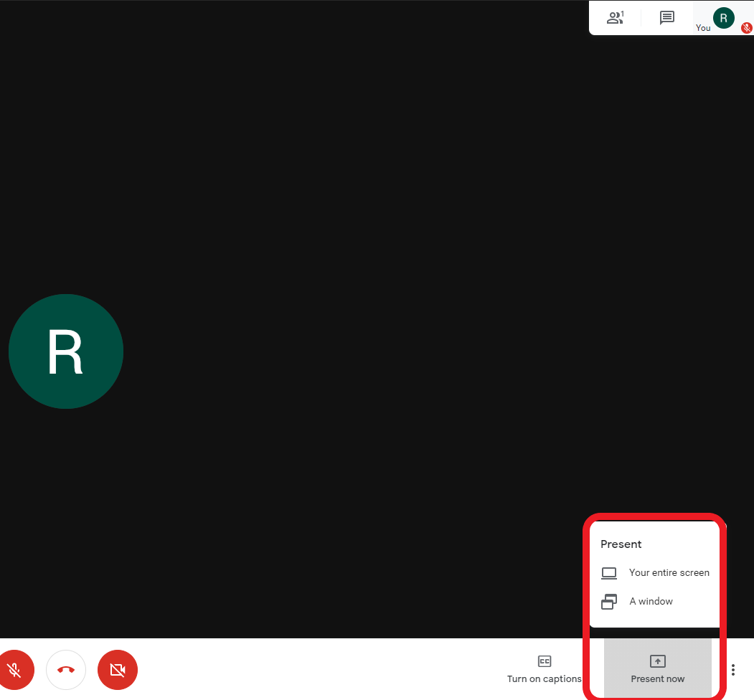Image resolution: width=754 pixels, height=700 pixels.
Task: Click the Turn on captions label
Action: [x=544, y=679]
